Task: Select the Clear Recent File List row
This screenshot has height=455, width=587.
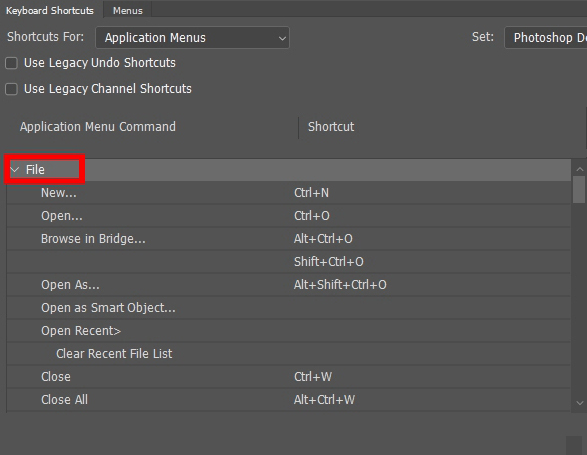Action: (289, 354)
